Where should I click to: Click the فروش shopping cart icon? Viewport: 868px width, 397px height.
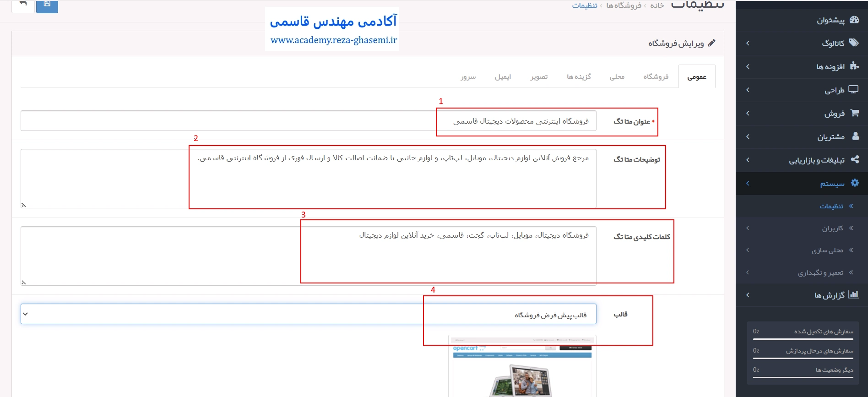(854, 113)
